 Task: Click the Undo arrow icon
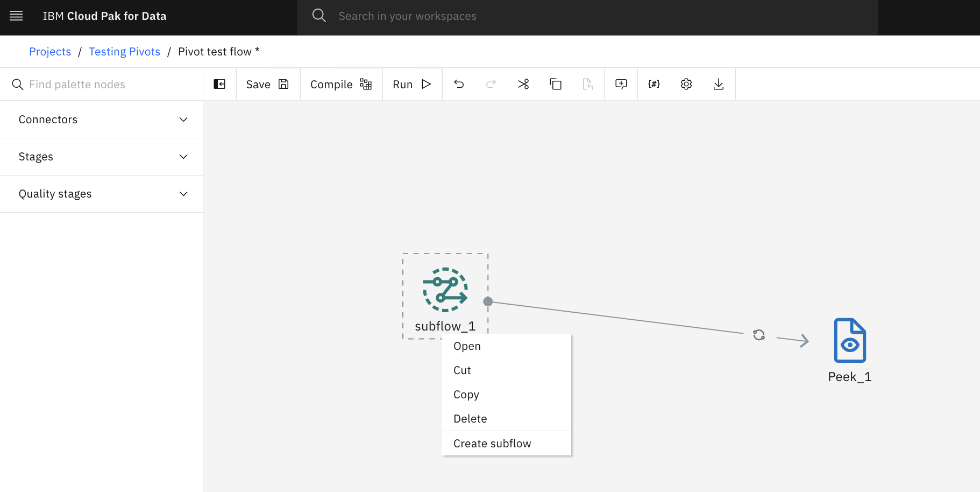459,84
